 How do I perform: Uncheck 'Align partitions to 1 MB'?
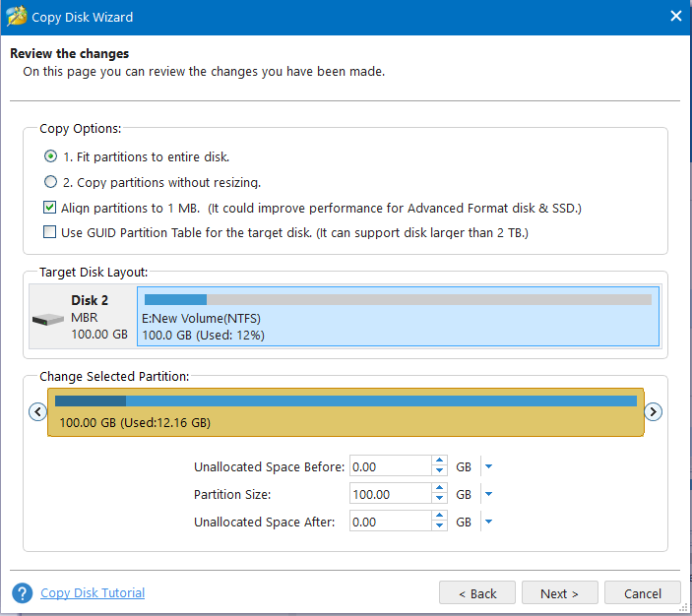pos(50,208)
